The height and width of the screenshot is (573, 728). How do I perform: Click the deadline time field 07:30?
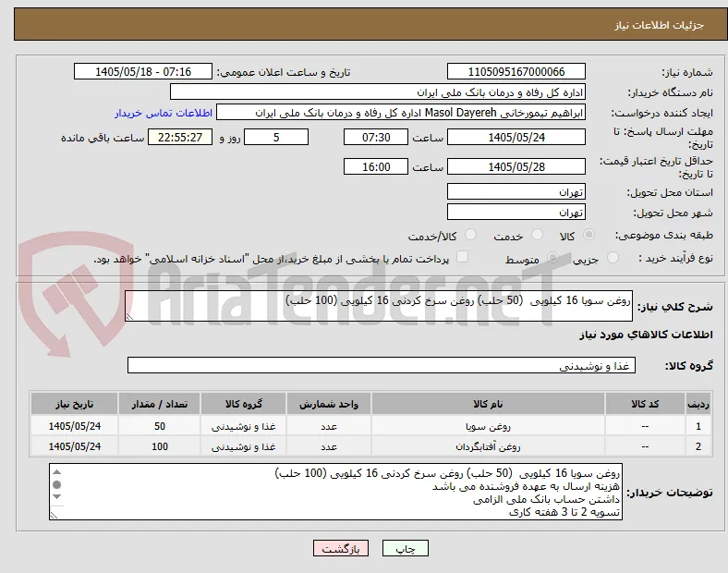[x=376, y=137]
